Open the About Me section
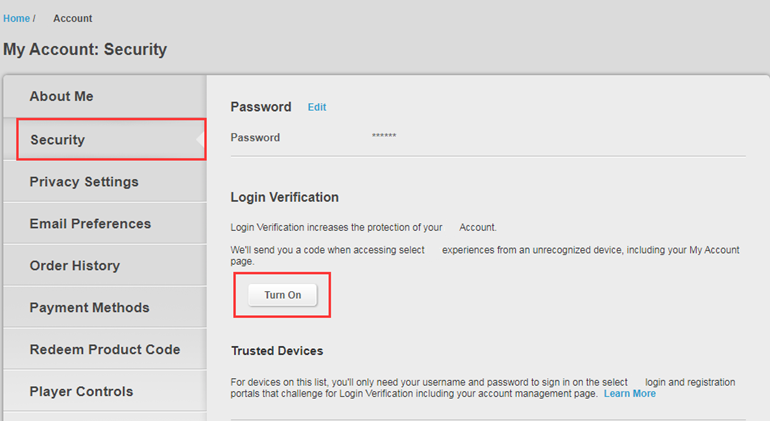The height and width of the screenshot is (421, 770). tap(61, 96)
